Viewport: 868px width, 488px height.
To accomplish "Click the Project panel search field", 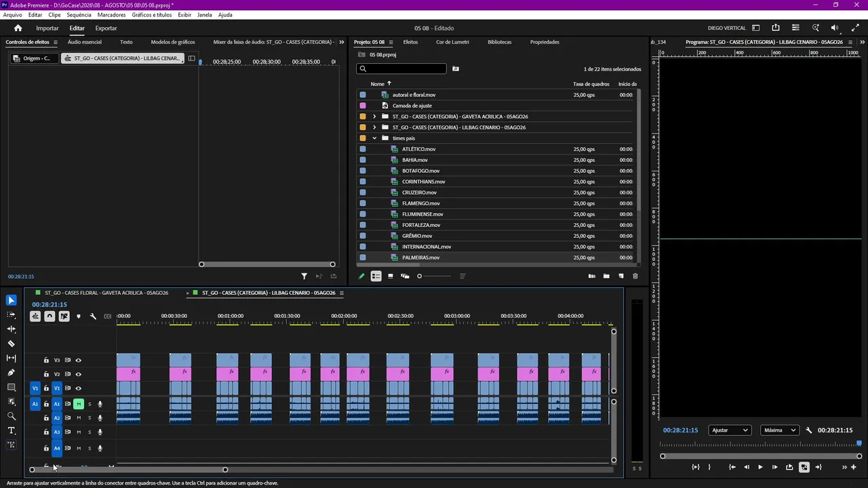I will click(x=401, y=68).
